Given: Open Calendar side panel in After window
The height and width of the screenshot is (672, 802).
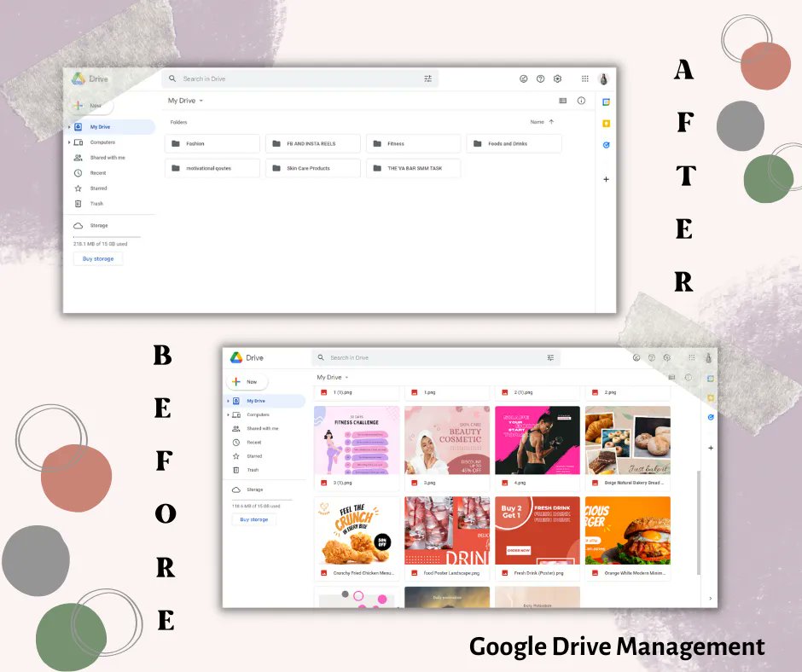Looking at the screenshot, I should (606, 102).
